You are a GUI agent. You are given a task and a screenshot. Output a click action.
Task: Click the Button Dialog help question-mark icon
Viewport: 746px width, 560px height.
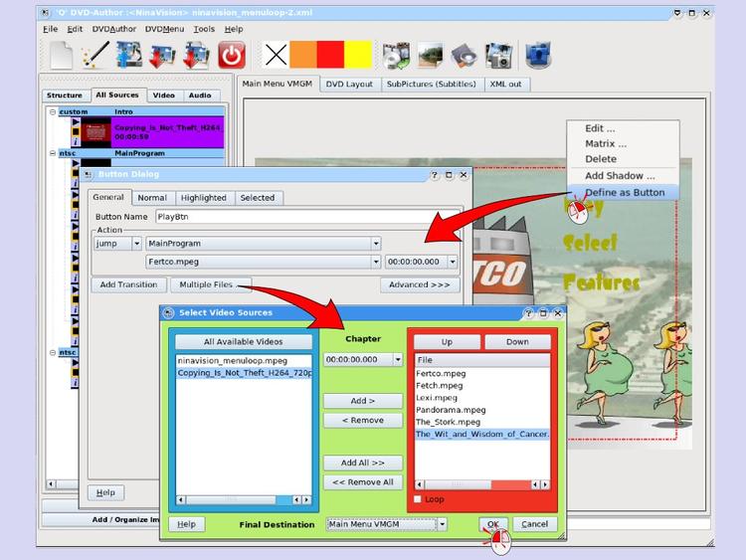435,175
